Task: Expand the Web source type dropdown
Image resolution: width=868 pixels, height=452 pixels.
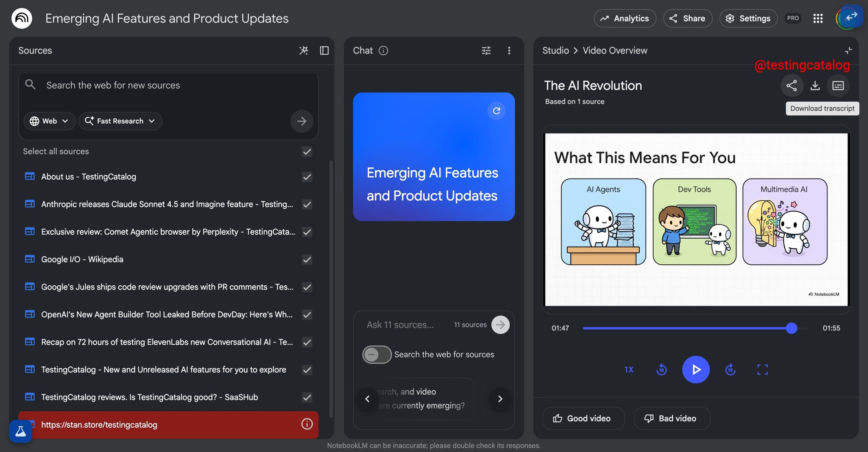Action: coord(49,121)
